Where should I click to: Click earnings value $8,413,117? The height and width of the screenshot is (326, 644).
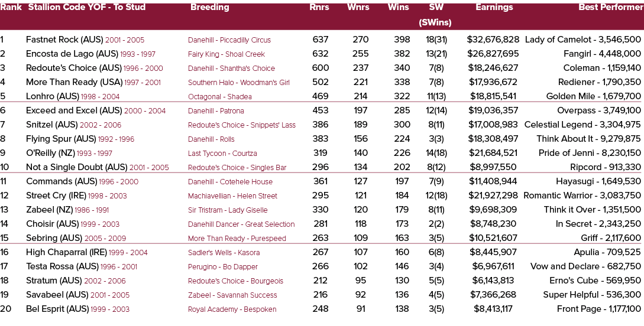[493, 309]
